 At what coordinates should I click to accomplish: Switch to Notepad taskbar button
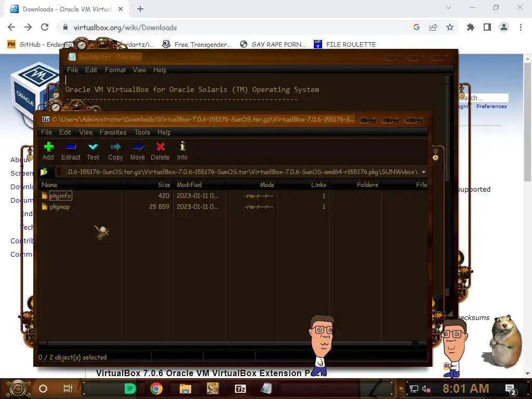267,389
